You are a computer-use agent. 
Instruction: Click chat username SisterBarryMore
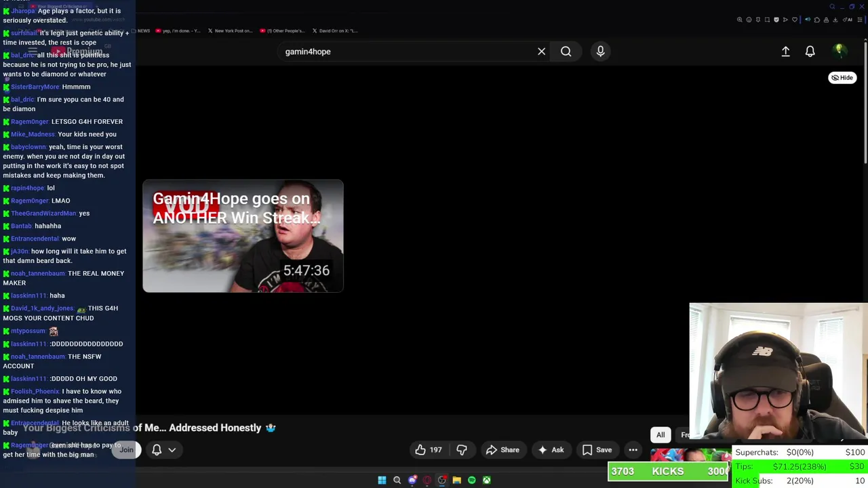click(35, 87)
